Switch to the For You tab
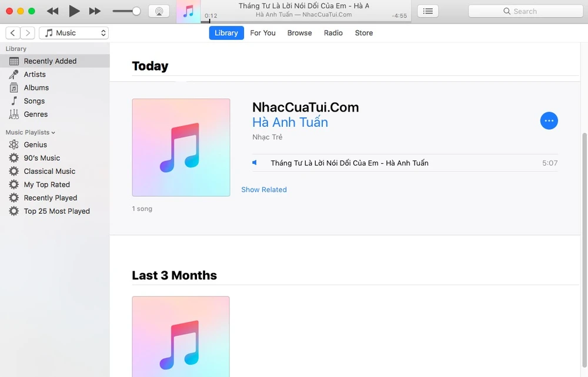Image resolution: width=588 pixels, height=377 pixels. (x=262, y=33)
